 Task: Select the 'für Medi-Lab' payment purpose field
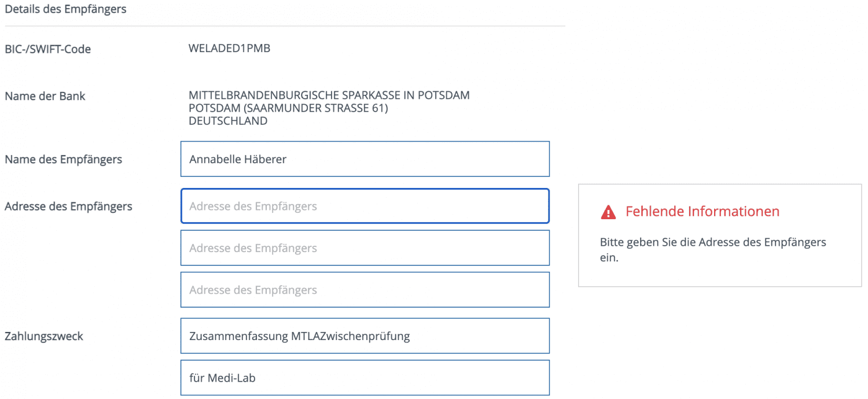(365, 378)
